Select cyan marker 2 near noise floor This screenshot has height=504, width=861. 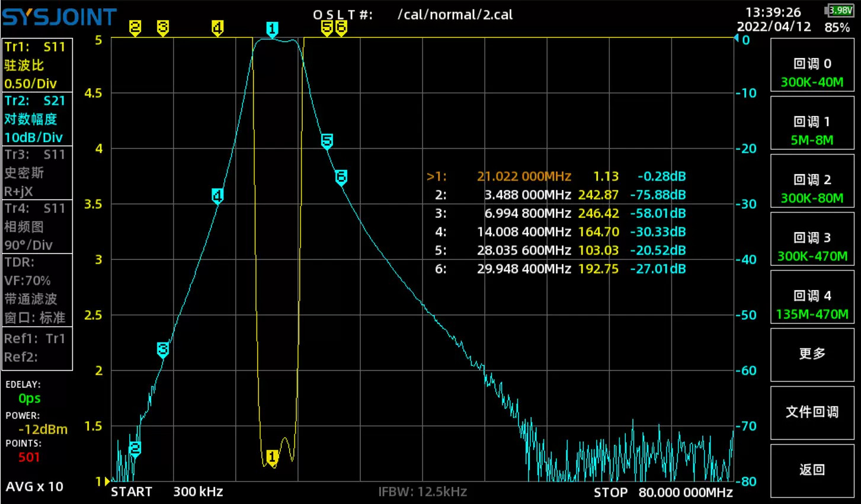[x=135, y=448]
